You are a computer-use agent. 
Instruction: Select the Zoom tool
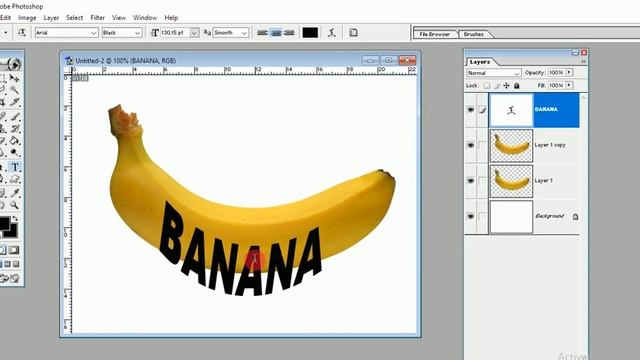tap(15, 205)
